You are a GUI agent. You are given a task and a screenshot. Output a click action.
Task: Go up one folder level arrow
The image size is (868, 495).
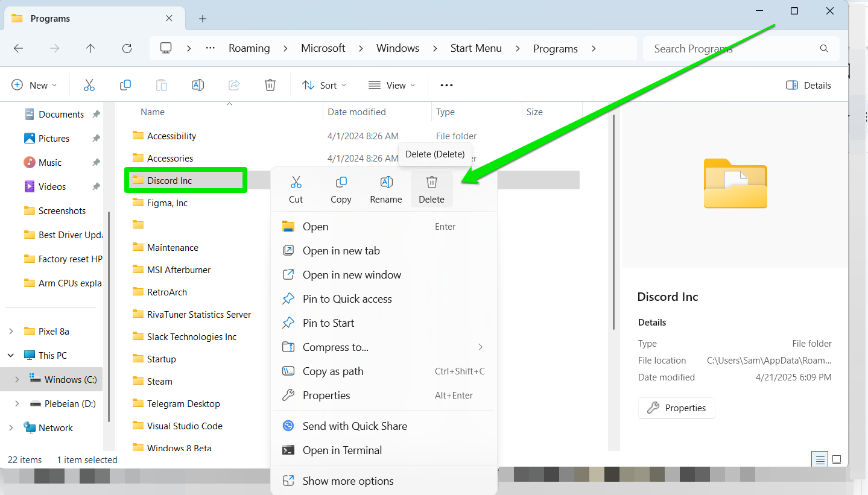(90, 48)
